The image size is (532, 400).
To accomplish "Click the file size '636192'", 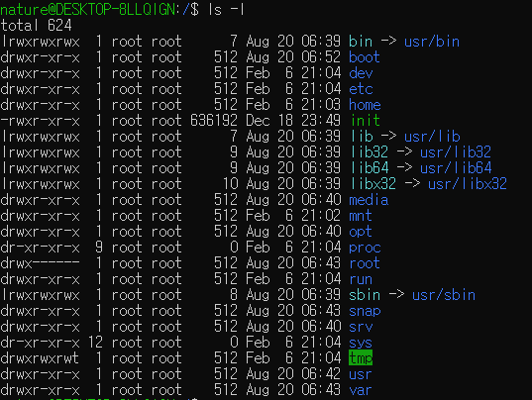I will [214, 121].
